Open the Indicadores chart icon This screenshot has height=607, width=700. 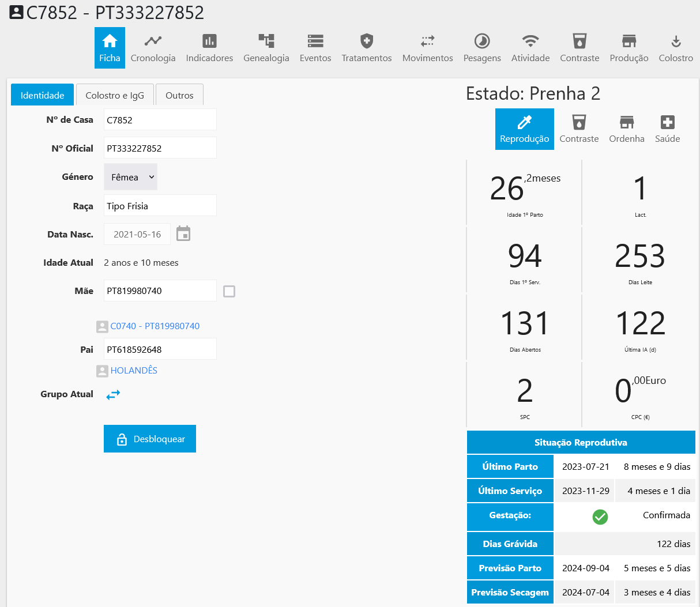(x=209, y=41)
